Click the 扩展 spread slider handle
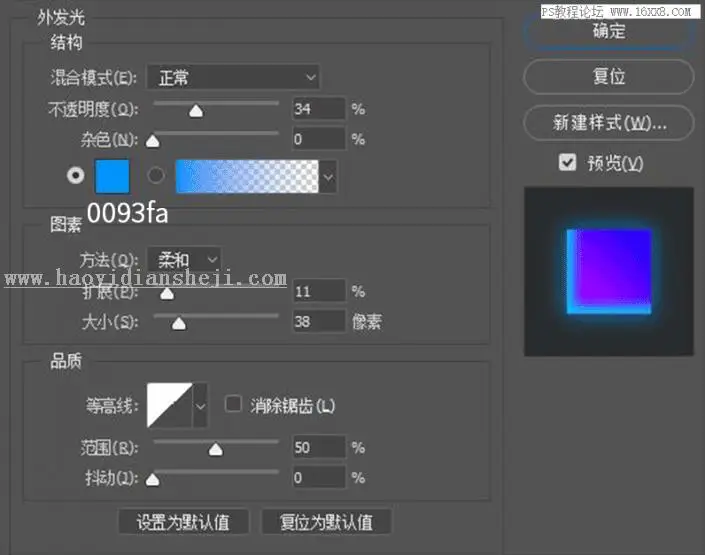705x555 pixels. click(167, 294)
